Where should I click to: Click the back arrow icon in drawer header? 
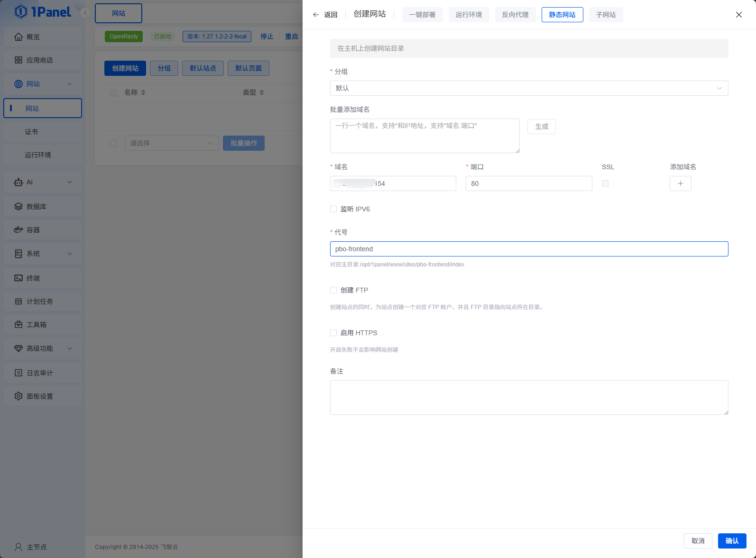[316, 15]
